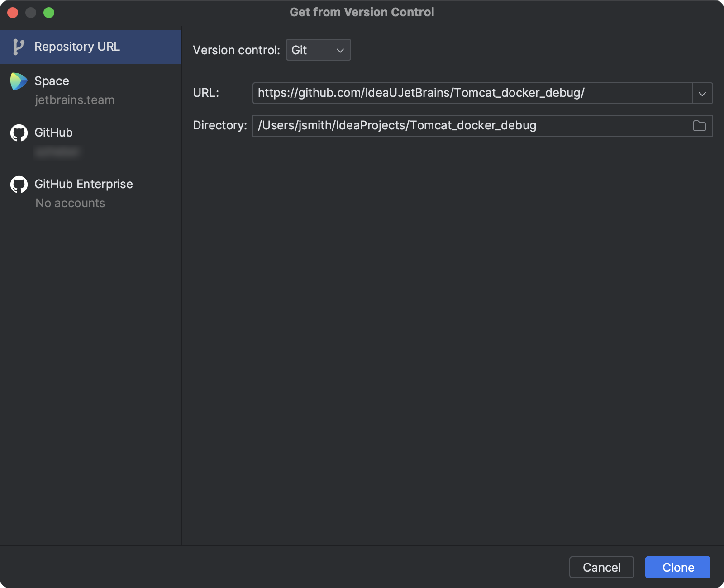Click the blurred account name under GitHub

[57, 152]
